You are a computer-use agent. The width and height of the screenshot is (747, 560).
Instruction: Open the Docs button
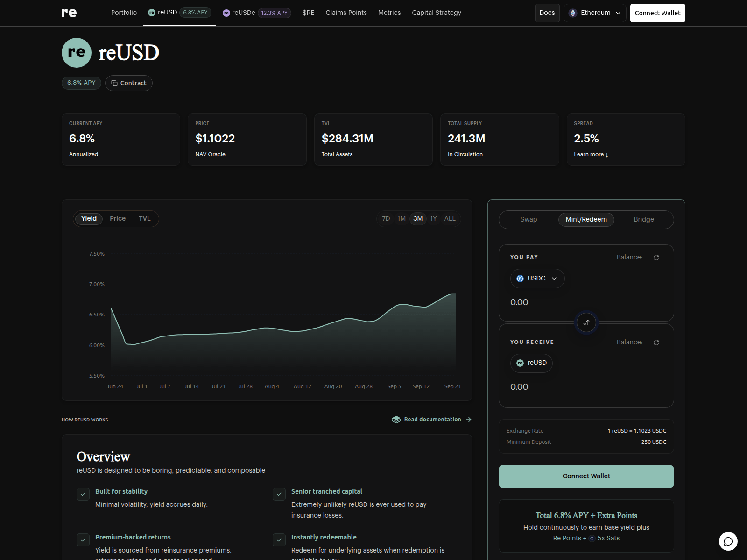(547, 13)
